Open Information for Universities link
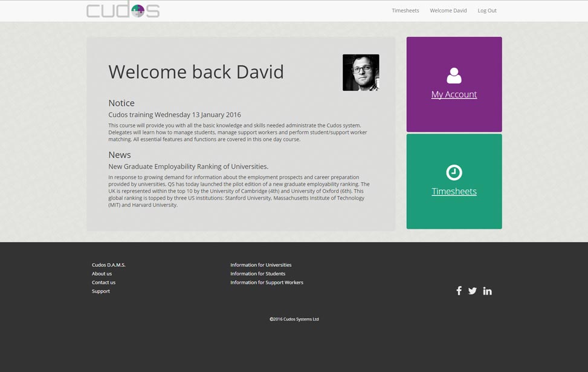 point(260,265)
